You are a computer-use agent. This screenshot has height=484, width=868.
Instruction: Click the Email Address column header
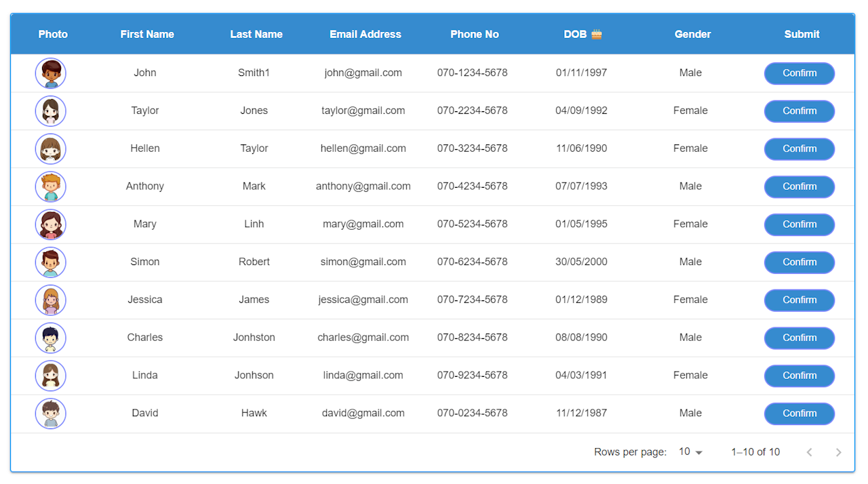click(x=366, y=34)
